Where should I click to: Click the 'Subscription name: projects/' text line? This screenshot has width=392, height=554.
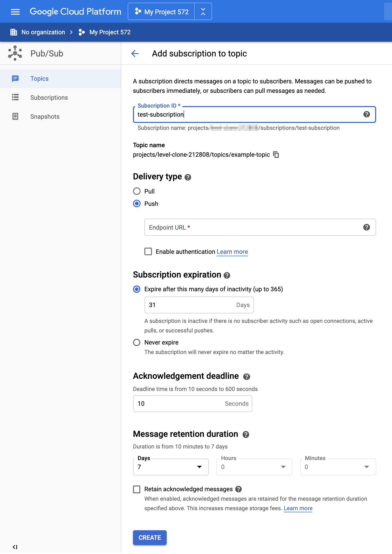(238, 128)
